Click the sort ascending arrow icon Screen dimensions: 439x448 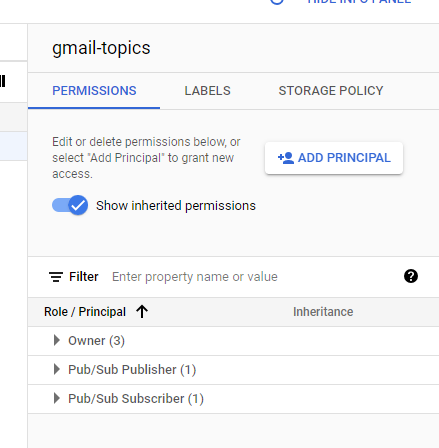point(142,312)
